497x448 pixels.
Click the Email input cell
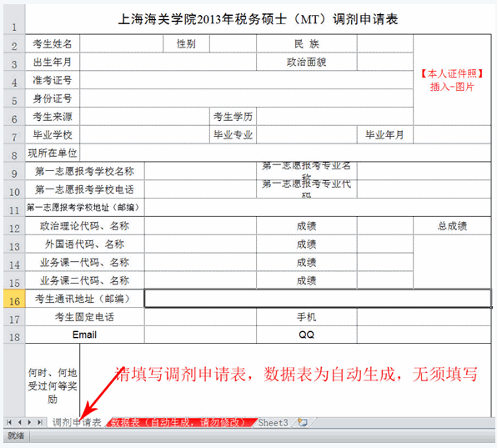click(200, 335)
